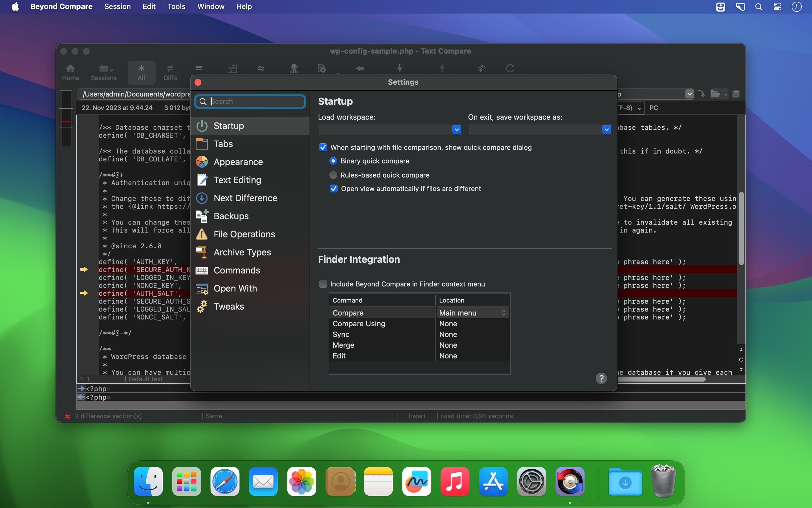Click the difference overview thumbnail strip
The image size is (812, 508).
tap(66, 118)
